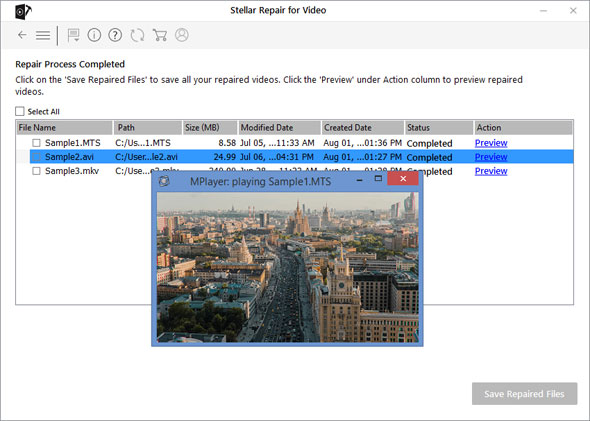Open the shopping cart buy icon
590x421 pixels.
(x=160, y=35)
